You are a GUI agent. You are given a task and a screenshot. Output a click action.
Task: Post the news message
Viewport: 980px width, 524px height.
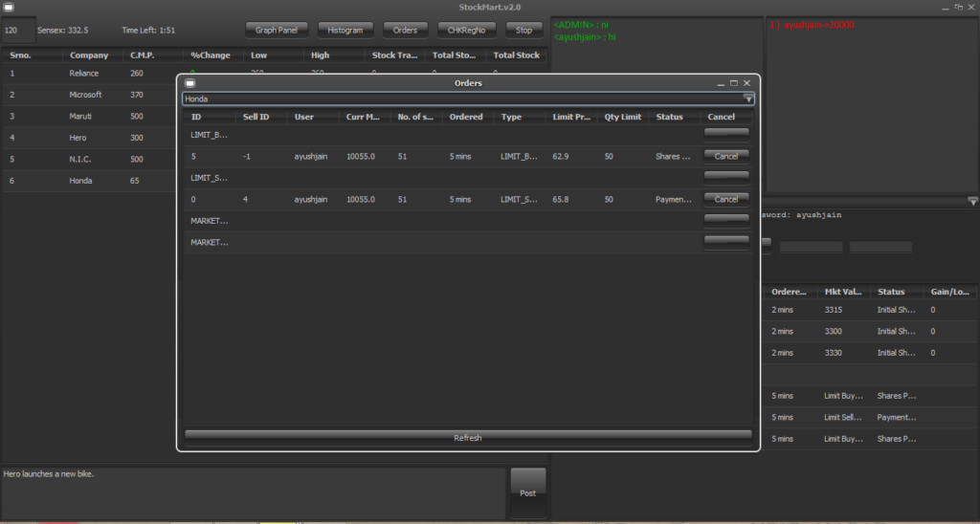coord(528,492)
